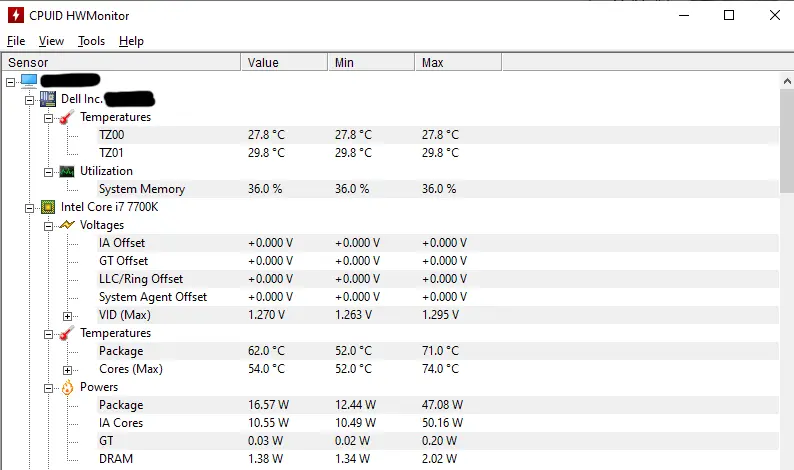Click the Intel Core i7 7700K chip icon
Screen dimensions: 794x470
48,207
